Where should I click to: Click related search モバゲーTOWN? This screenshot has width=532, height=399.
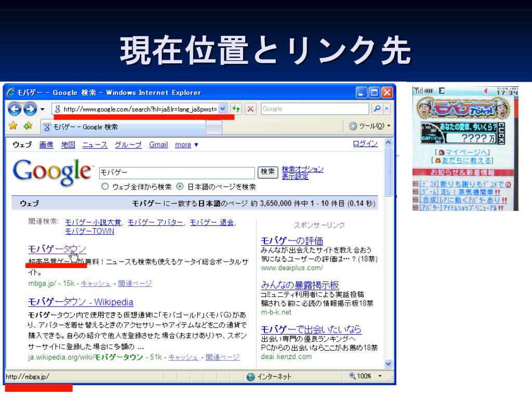coord(89,231)
